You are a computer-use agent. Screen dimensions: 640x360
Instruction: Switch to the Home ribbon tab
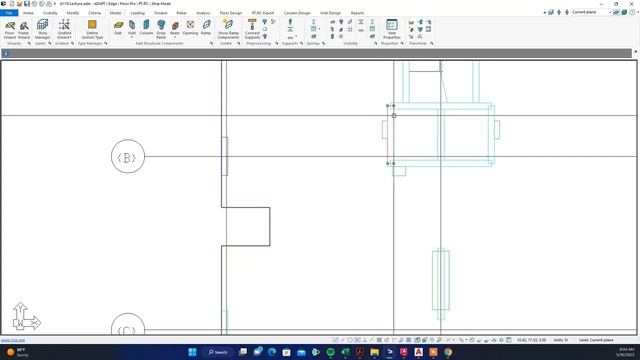28,13
